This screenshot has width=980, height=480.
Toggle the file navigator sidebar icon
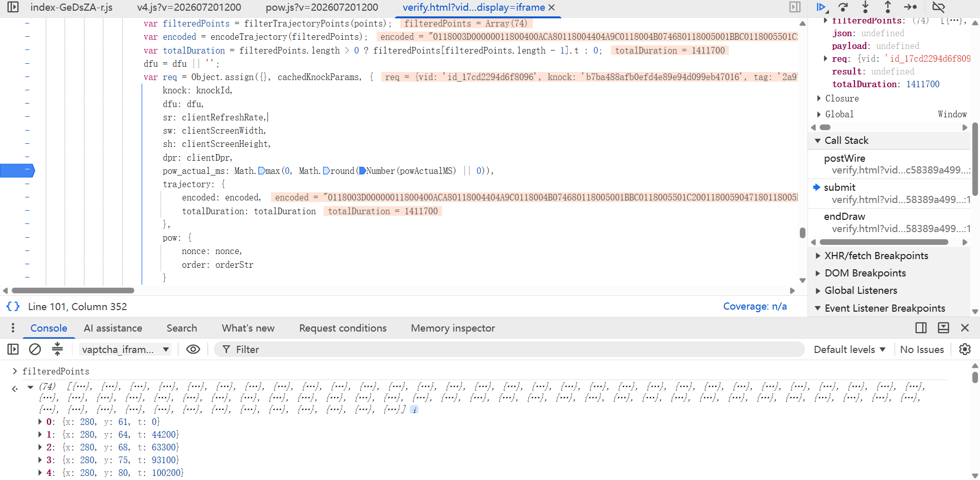point(13,7)
